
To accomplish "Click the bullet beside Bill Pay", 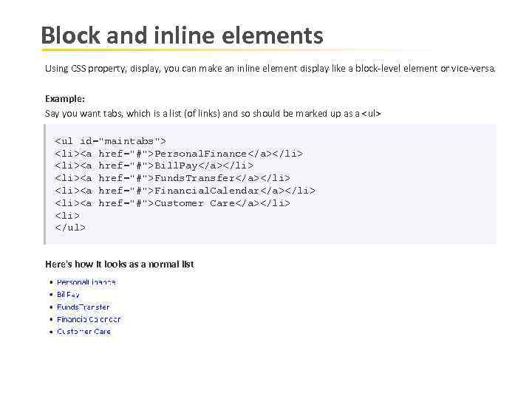I will pyautogui.click(x=50, y=295).
